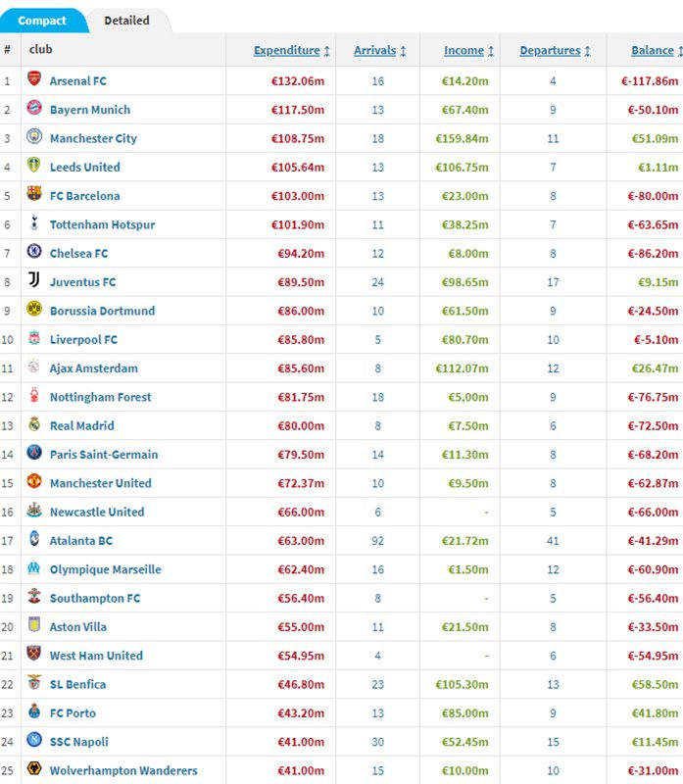The height and width of the screenshot is (784, 683).
Task: Sort table by Expenditure column
Action: tap(286, 51)
